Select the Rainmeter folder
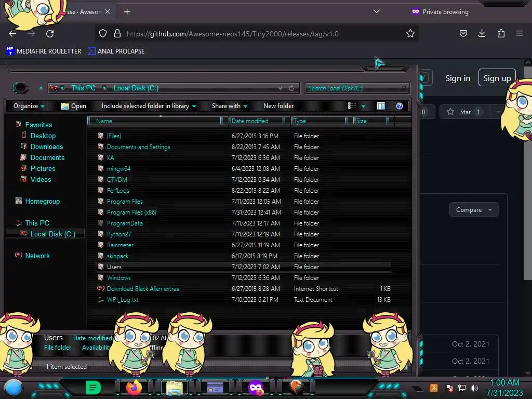532x399 pixels. click(x=120, y=245)
